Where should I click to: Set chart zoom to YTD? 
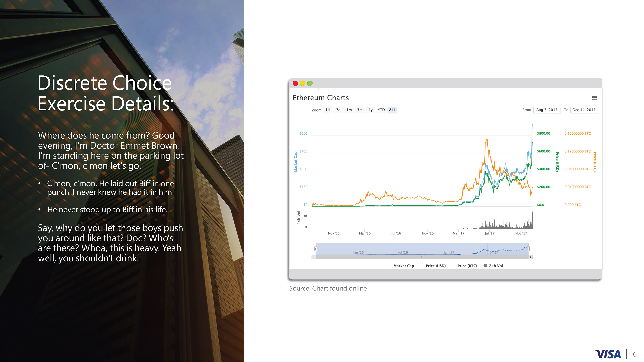pos(381,110)
